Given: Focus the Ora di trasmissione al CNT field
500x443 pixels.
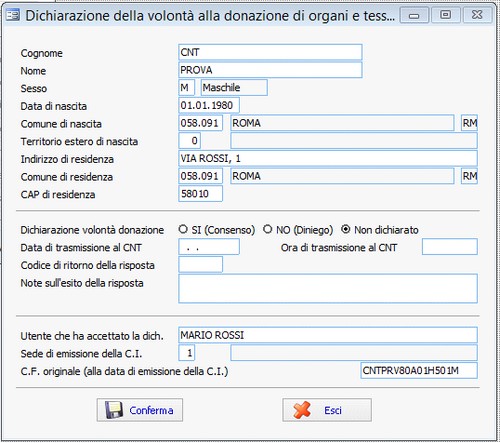Looking at the screenshot, I should 450,247.
